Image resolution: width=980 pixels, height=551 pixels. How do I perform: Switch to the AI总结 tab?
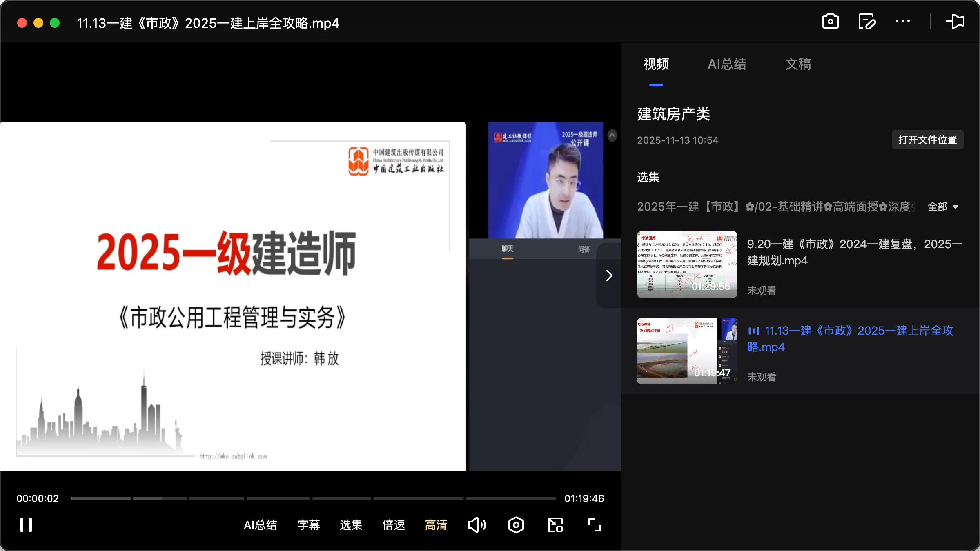[x=727, y=64]
